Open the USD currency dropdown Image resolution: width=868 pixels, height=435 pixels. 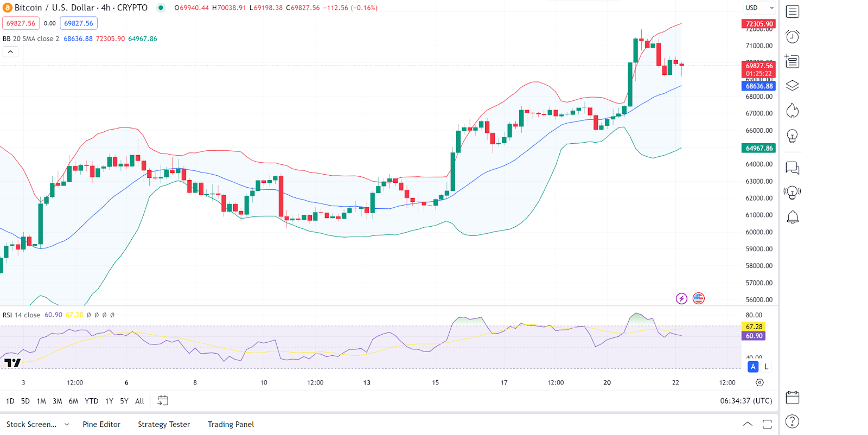759,8
